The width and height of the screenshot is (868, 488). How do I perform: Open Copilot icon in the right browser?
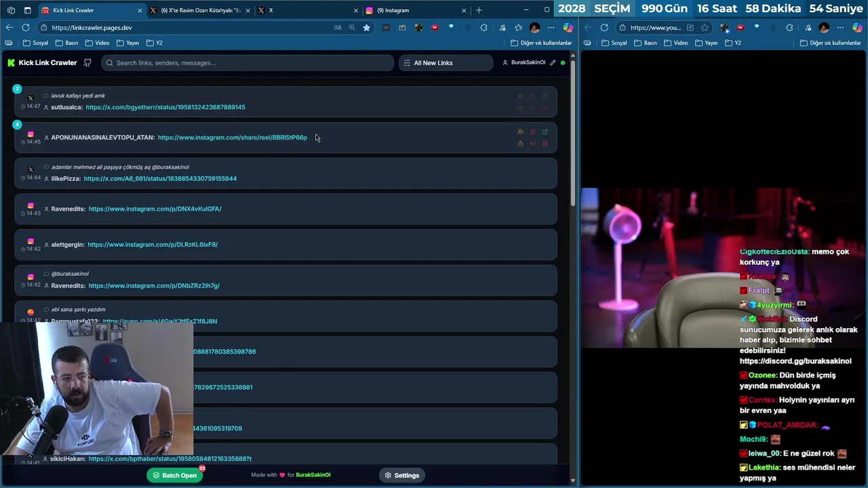pyautogui.click(x=856, y=28)
